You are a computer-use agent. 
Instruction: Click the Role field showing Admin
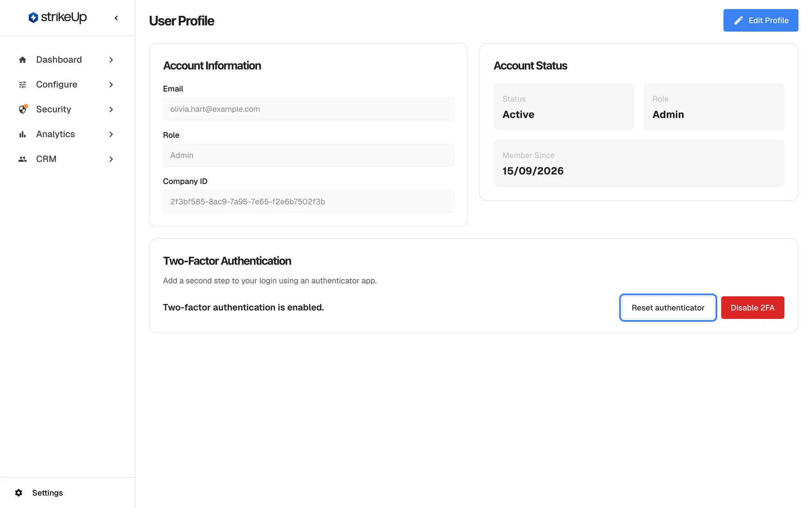pos(308,155)
